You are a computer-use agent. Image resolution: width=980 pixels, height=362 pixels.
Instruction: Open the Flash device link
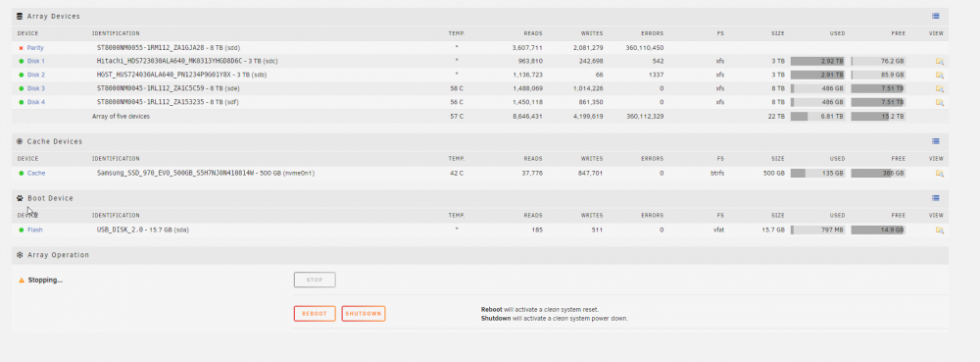[35, 231]
